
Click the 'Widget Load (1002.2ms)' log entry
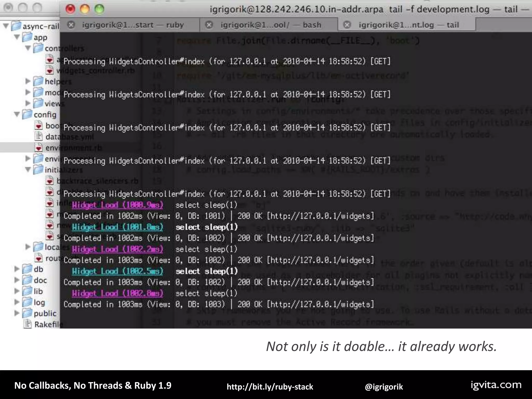117,249
